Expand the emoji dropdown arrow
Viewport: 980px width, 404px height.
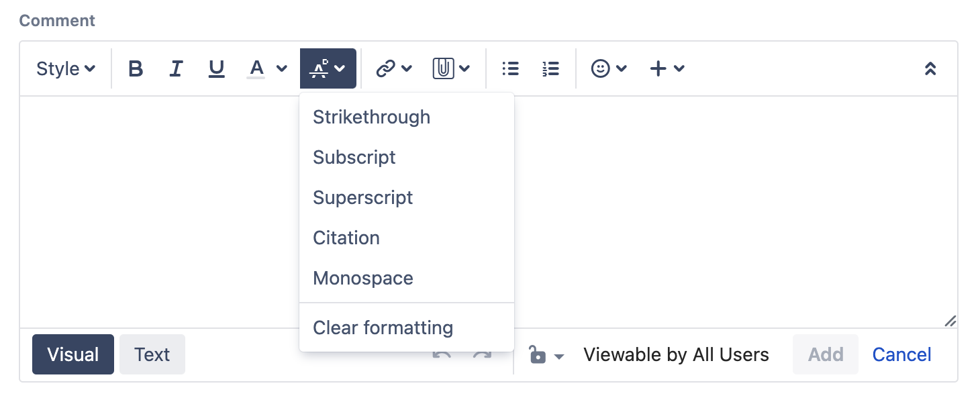pos(622,68)
